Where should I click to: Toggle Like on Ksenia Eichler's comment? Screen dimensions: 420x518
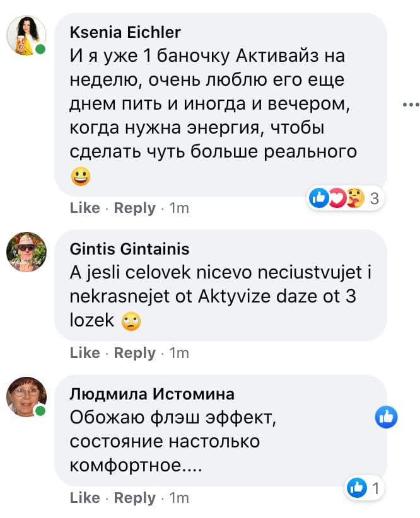(x=85, y=208)
